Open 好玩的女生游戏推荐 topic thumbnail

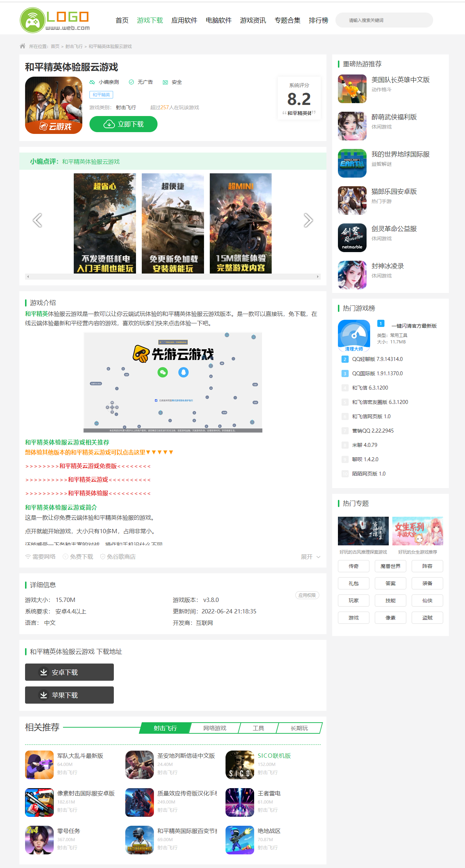pyautogui.click(x=418, y=531)
